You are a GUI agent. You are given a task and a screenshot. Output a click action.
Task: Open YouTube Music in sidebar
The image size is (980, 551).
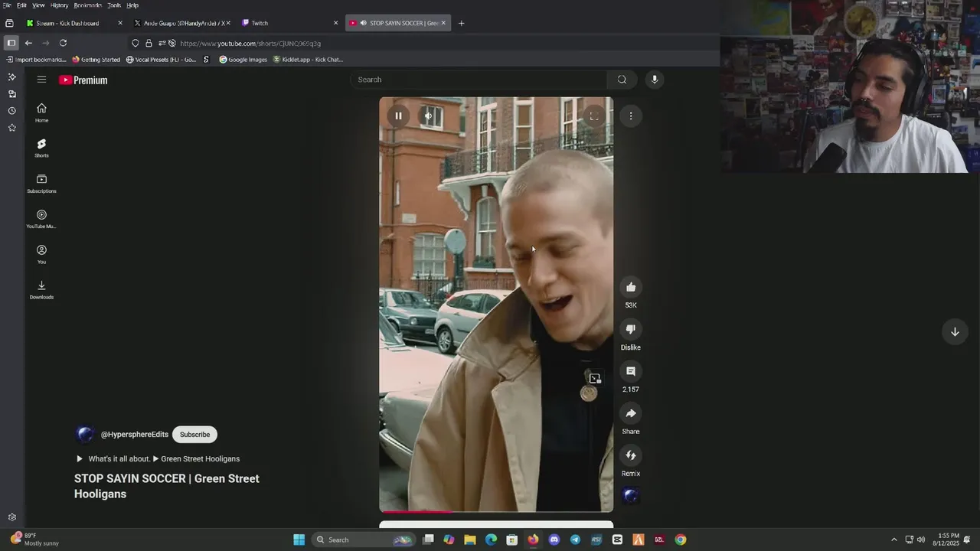(41, 219)
